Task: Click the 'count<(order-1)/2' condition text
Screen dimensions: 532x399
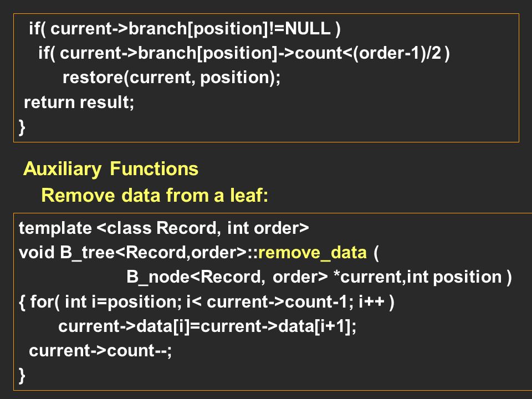Action: (x=368, y=53)
